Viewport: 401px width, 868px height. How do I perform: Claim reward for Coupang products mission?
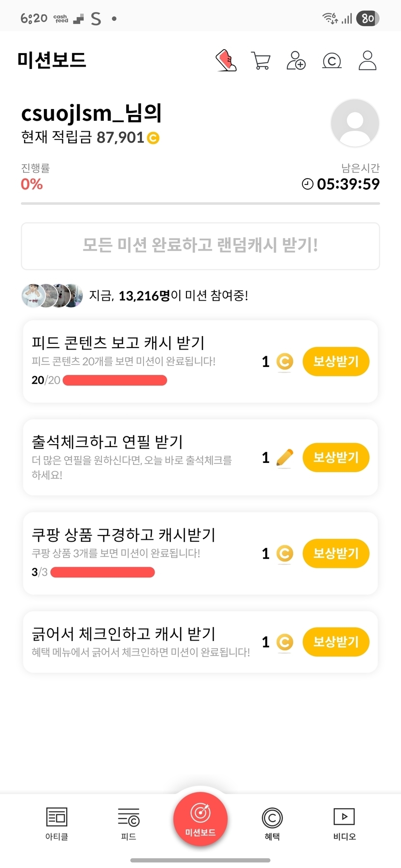336,553
